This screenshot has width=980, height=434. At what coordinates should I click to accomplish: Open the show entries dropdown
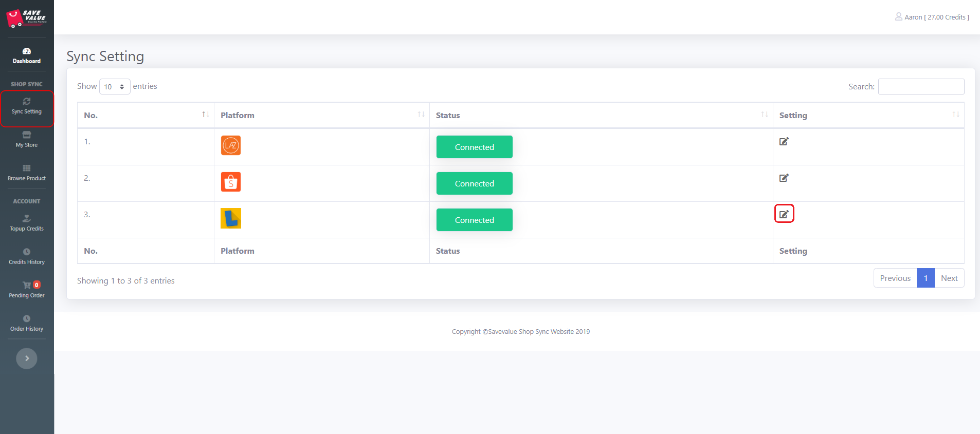click(114, 87)
